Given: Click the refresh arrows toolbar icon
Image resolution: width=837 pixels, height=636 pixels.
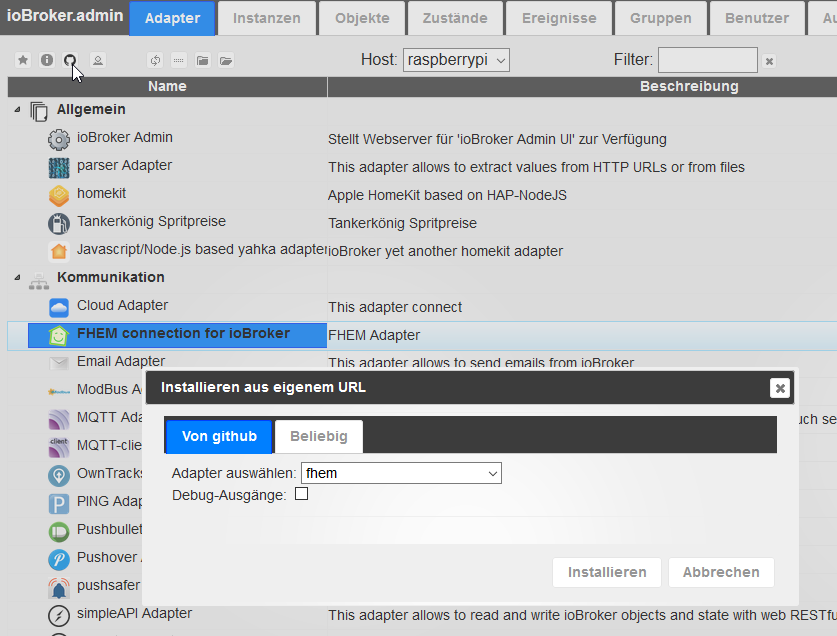Looking at the screenshot, I should (155, 60).
